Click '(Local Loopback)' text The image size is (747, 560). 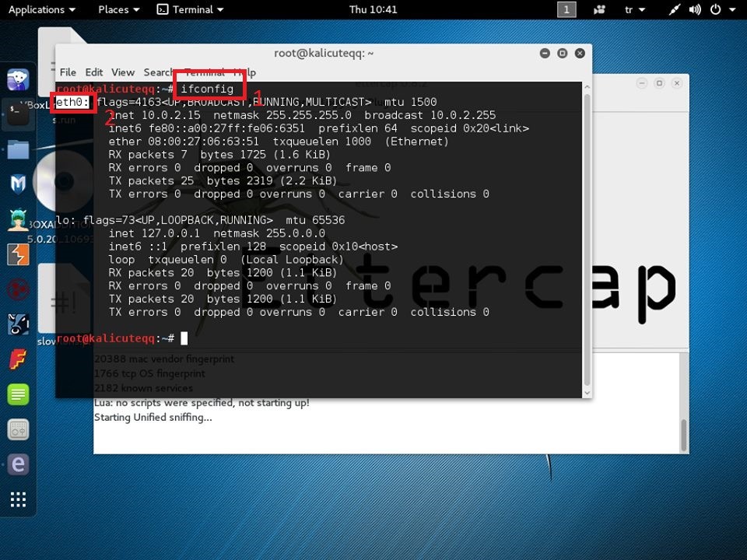tap(292, 260)
